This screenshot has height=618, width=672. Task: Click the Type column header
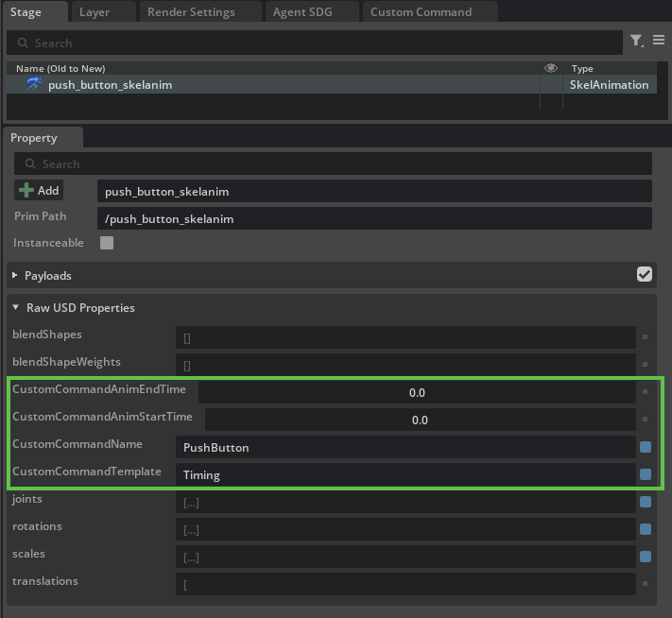click(582, 69)
